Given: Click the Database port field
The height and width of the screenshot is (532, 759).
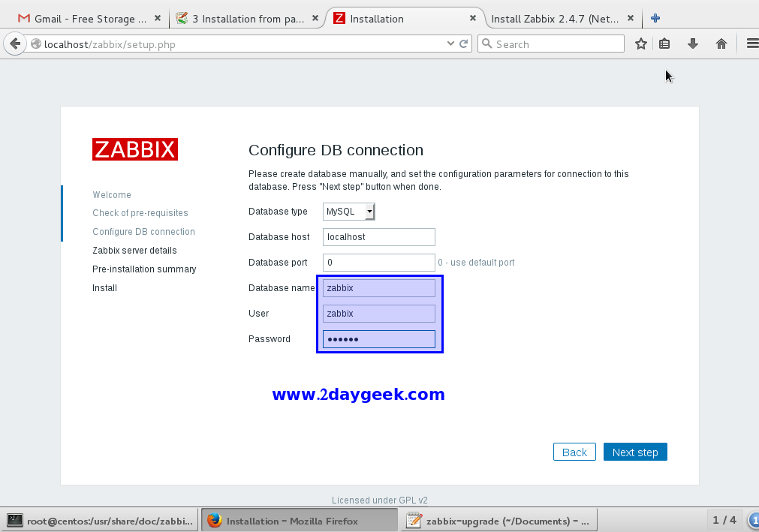Looking at the screenshot, I should tap(379, 263).
